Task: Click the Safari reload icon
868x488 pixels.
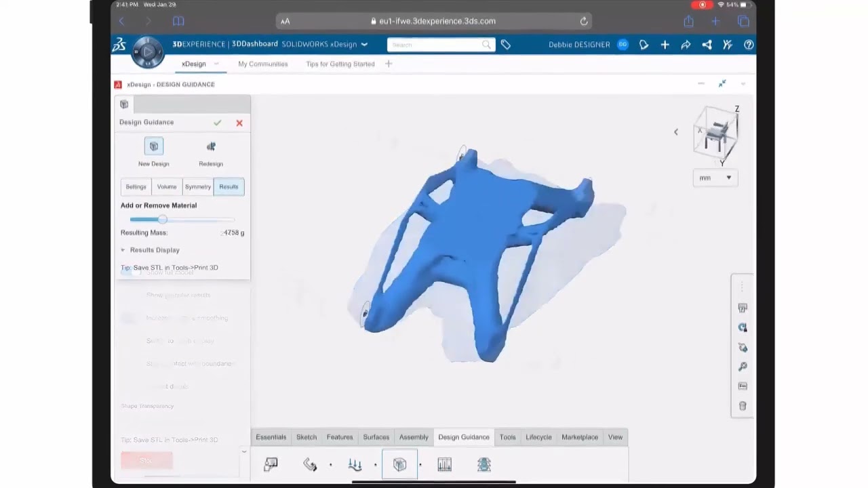Action: (x=584, y=21)
